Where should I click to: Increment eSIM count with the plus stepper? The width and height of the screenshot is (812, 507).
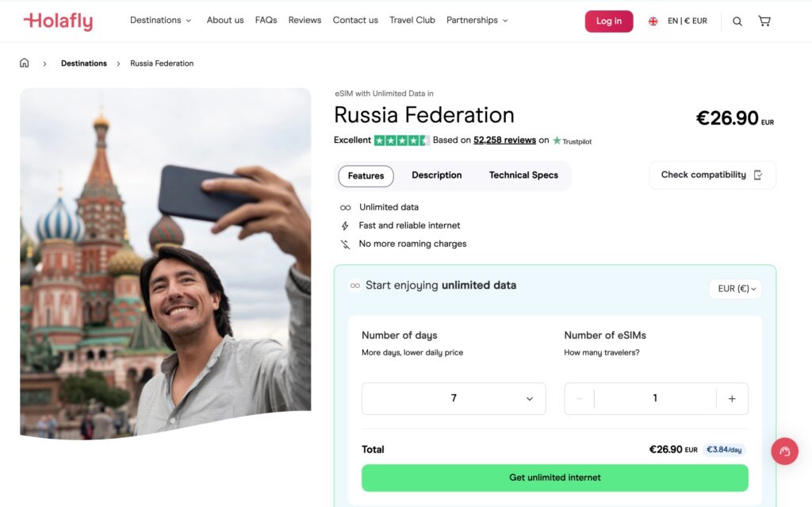click(x=732, y=398)
